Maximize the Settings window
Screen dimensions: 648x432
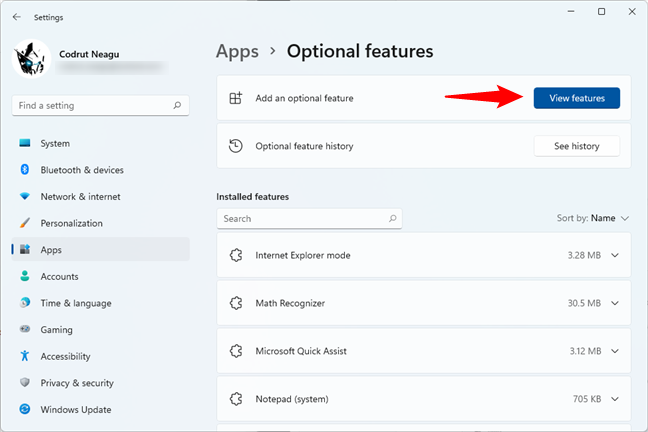tap(602, 12)
